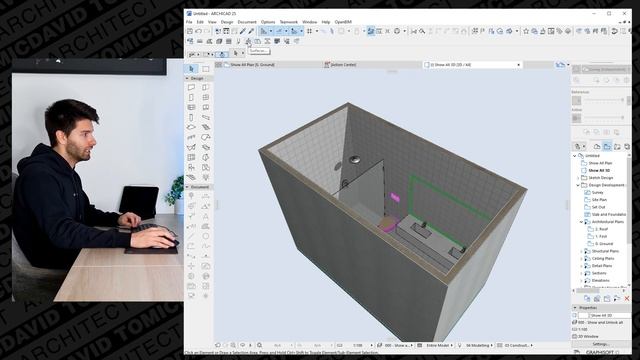Toggle Snap Guides button in the toolbar
The image size is (640, 360).
[280, 31]
